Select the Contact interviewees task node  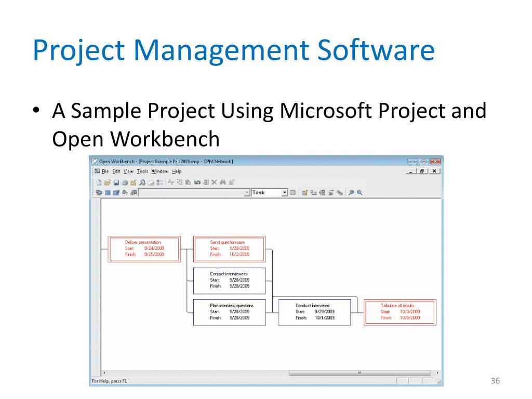[229, 281]
